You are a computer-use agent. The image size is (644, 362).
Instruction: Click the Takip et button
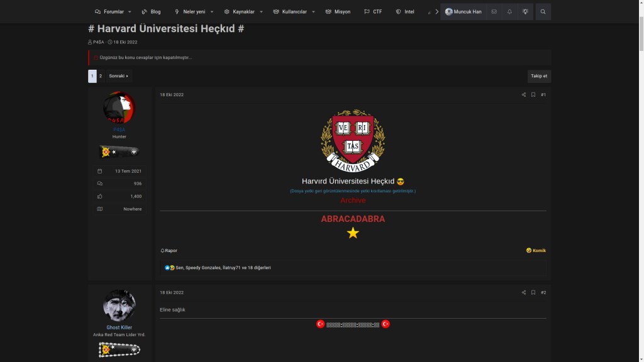(539, 76)
